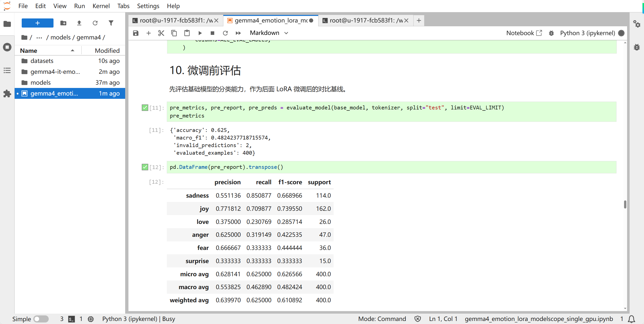Open the Run menu
The image size is (644, 324).
(x=79, y=6)
